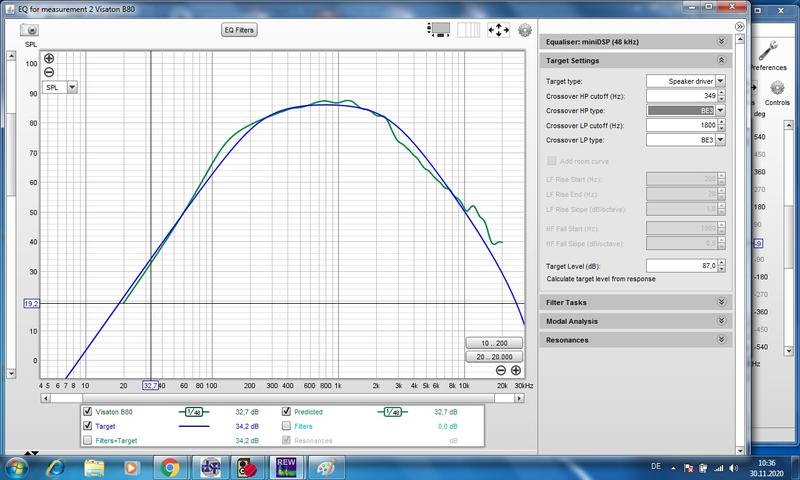Zoom out horizontal frequency axis
This screenshot has width=800, height=480.
coord(501,370)
